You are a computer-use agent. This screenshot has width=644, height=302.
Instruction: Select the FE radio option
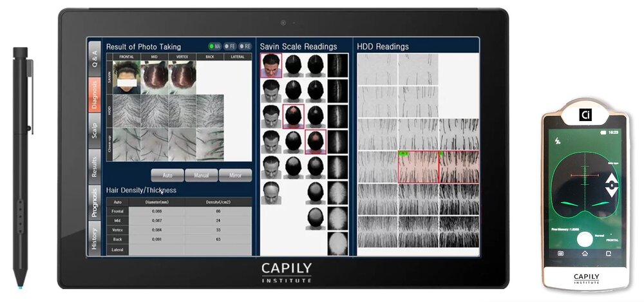tap(231, 46)
